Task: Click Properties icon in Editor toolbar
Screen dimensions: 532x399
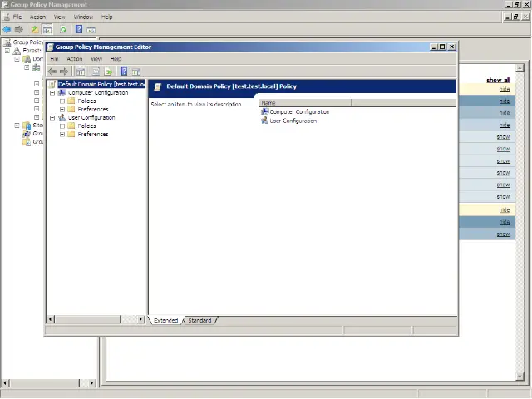Action: [x=96, y=71]
